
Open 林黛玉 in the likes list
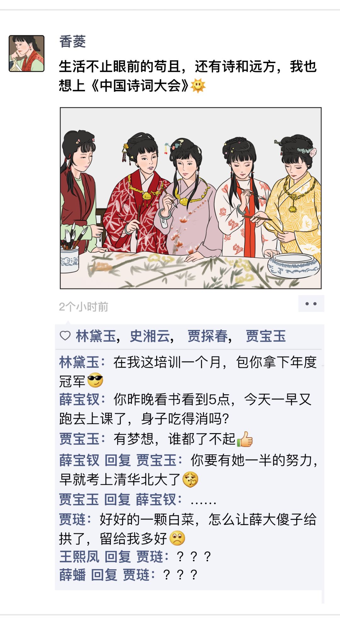point(96,336)
